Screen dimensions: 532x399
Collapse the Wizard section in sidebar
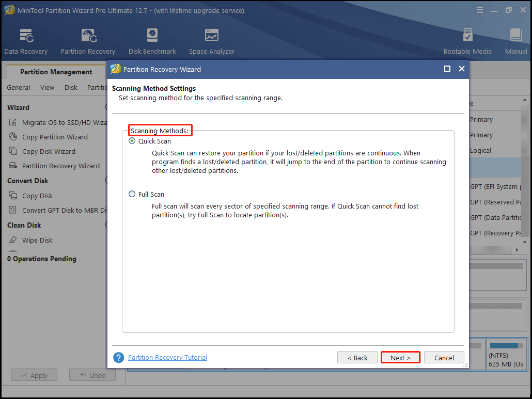tap(106, 107)
